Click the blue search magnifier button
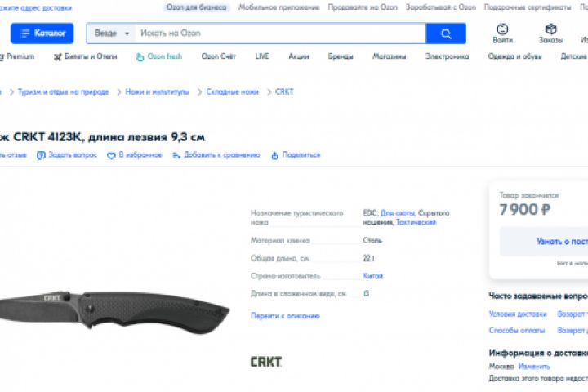588x392 pixels. (x=446, y=33)
